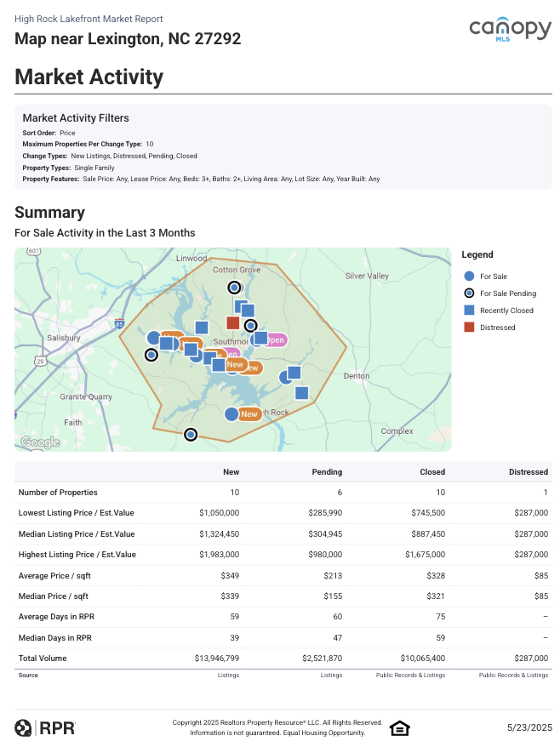The height and width of the screenshot is (747, 560).
Task: Click the New badge near High Rock
Action: coord(249,414)
